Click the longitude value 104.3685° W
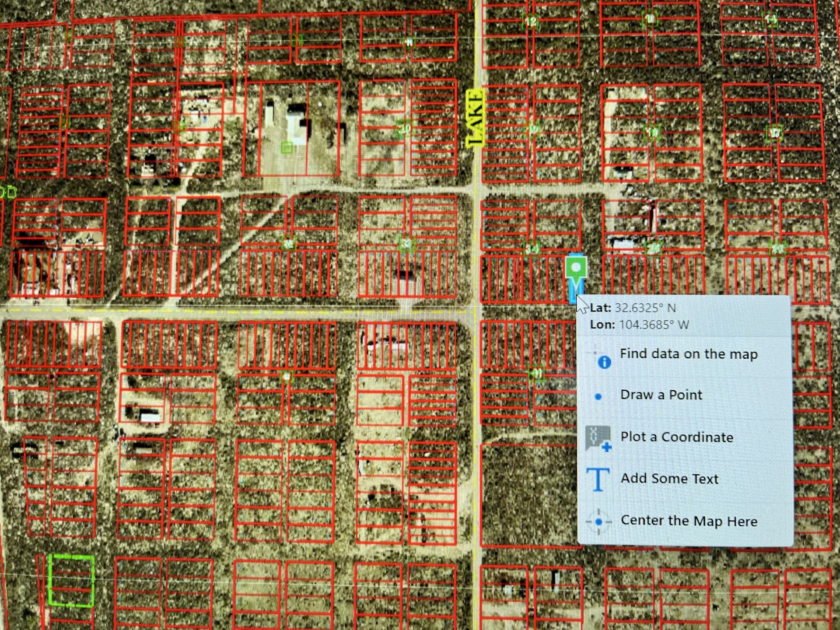This screenshot has height=630, width=840. (654, 325)
